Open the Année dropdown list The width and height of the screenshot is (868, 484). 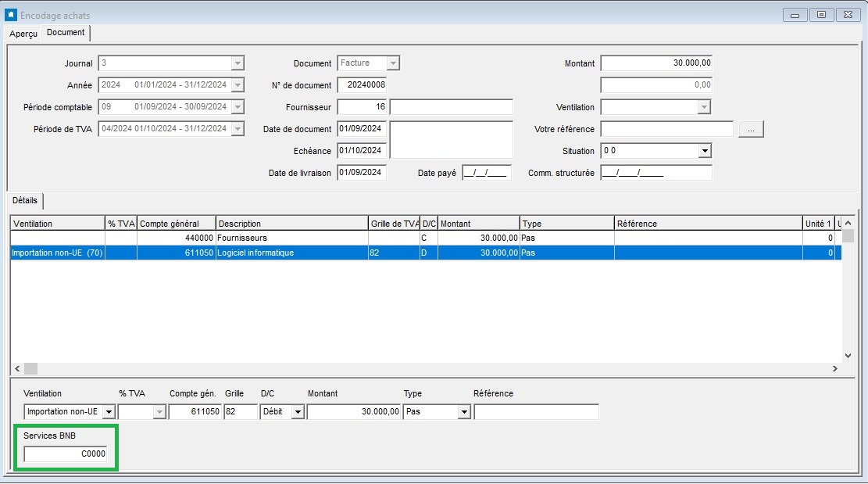238,85
